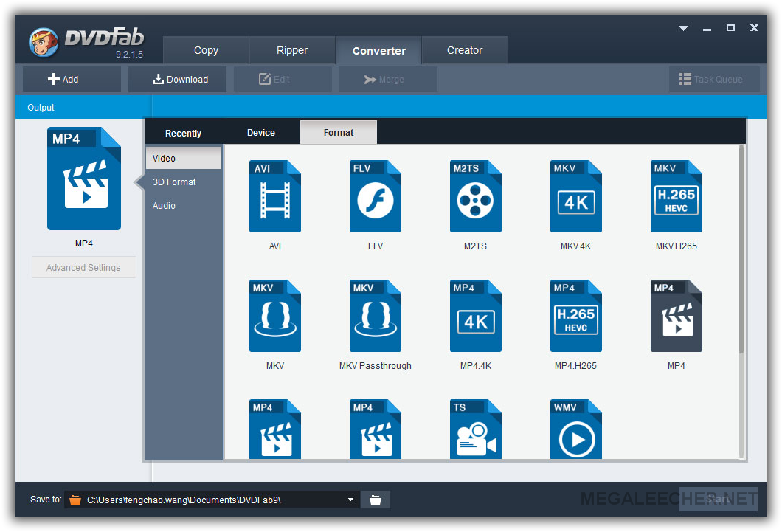Open the Converter tab

coord(379,50)
